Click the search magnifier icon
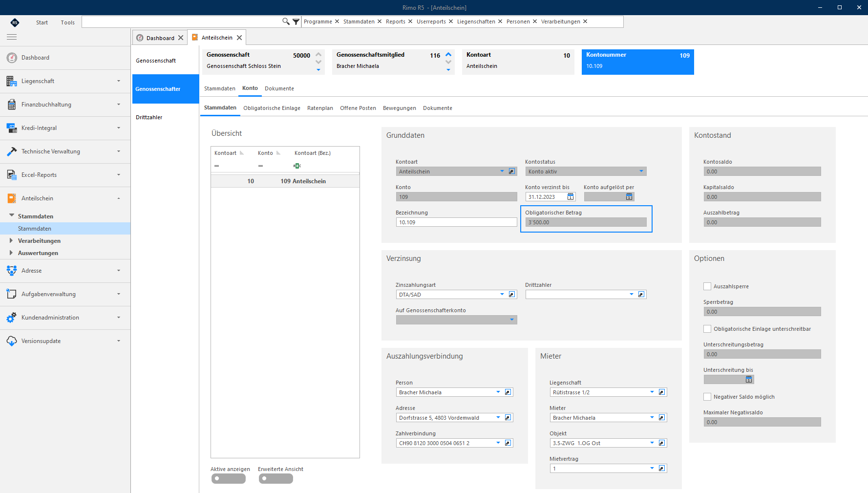 pos(286,21)
